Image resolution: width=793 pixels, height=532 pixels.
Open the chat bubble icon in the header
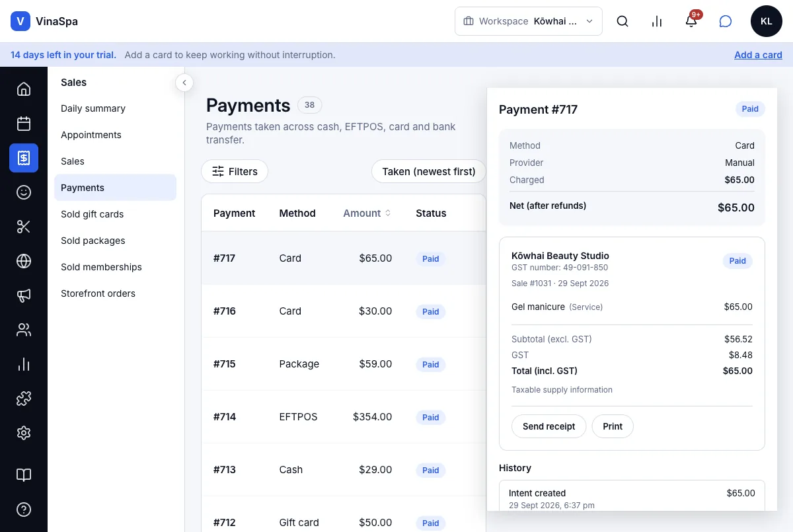click(726, 21)
